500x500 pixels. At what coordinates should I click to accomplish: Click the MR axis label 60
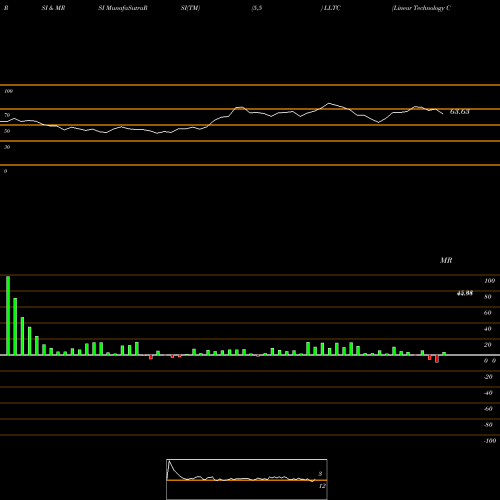click(488, 313)
